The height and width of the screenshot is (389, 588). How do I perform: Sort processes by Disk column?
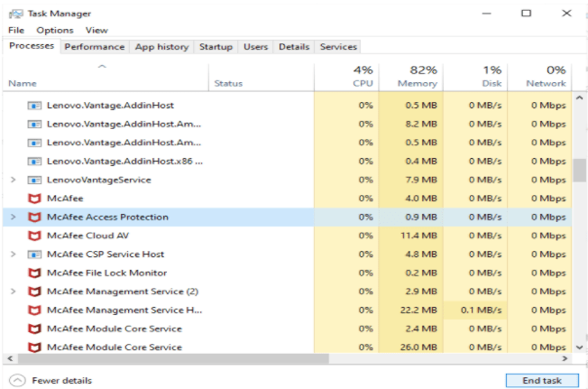click(x=475, y=78)
